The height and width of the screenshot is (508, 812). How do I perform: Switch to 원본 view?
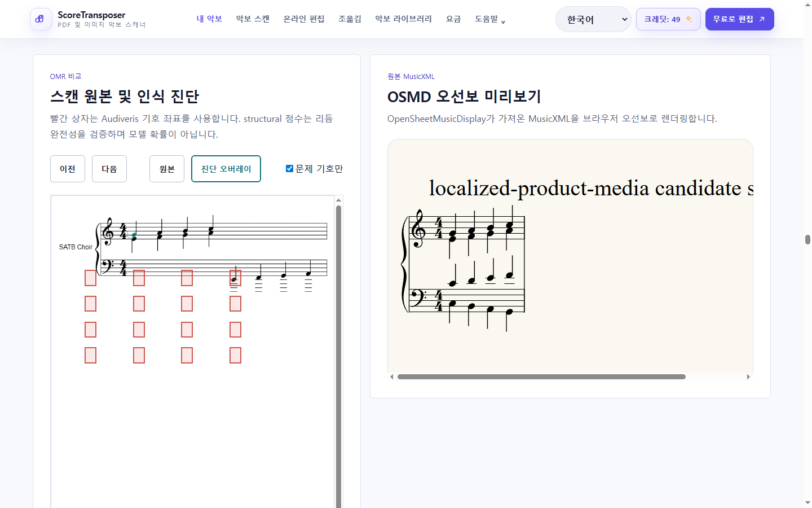[167, 169]
